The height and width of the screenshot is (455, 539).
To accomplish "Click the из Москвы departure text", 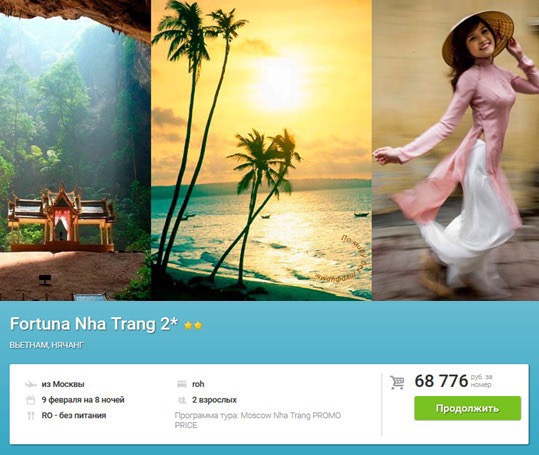I will click(x=63, y=384).
